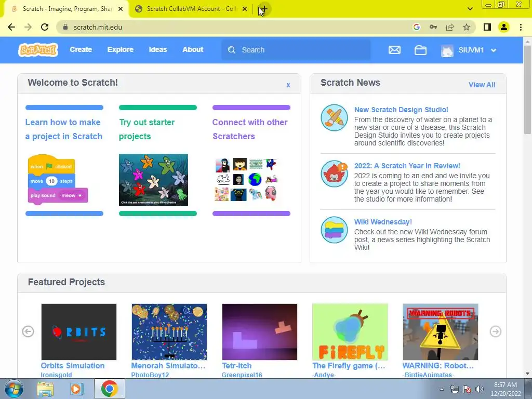Close the Scratch CollabVM Account tab
This screenshot has height=399, width=532.
pyautogui.click(x=245, y=9)
